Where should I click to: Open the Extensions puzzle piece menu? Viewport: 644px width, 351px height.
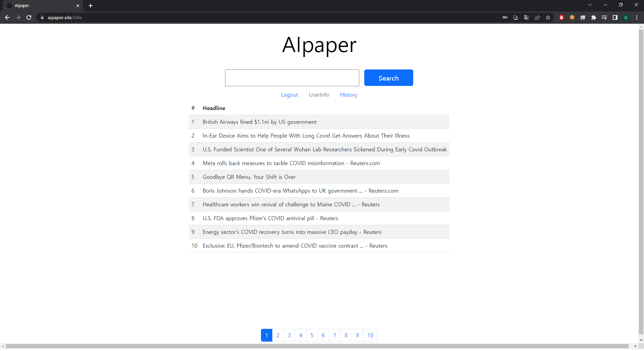coord(594,17)
